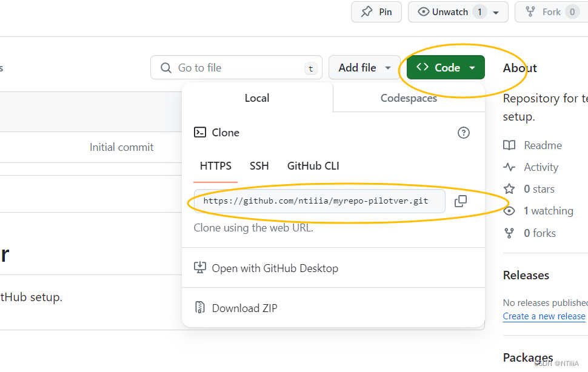Open the Packages heading link
Image resolution: width=588 pixels, height=372 pixels.
point(527,357)
